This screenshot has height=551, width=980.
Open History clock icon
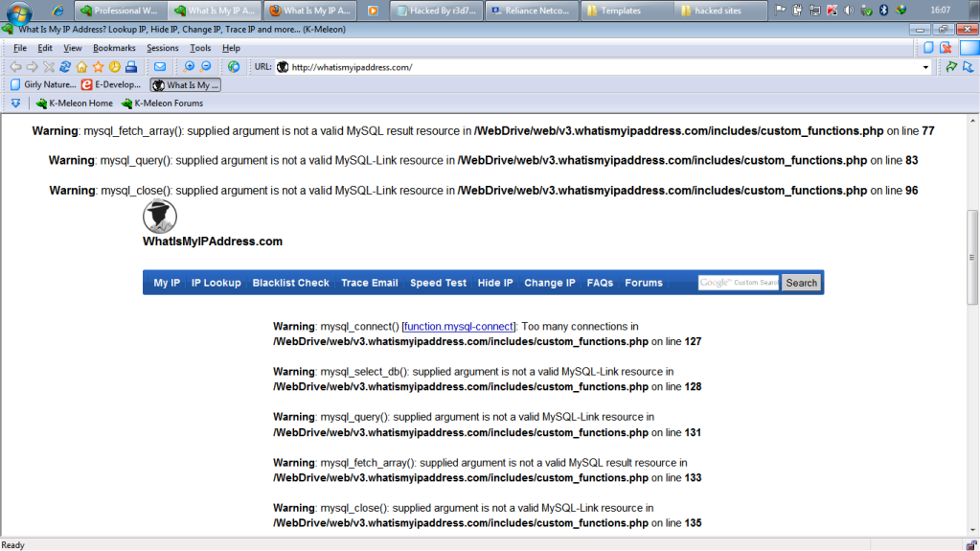click(114, 67)
